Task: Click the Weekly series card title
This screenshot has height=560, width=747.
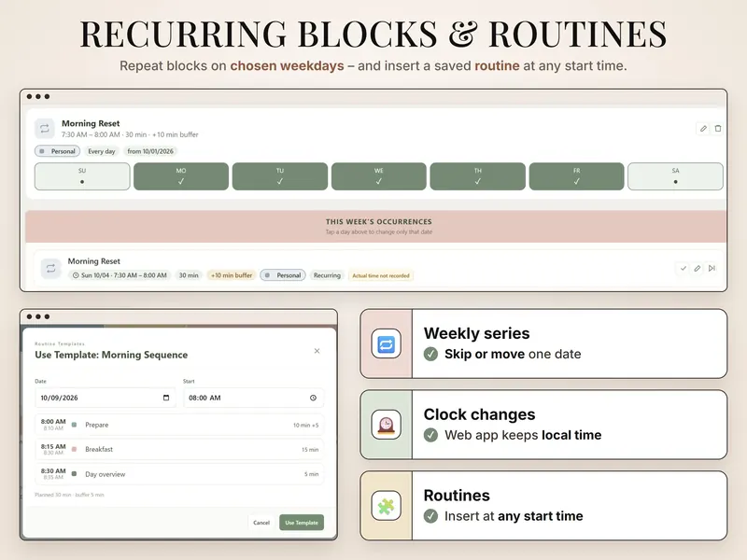Action: pos(476,333)
